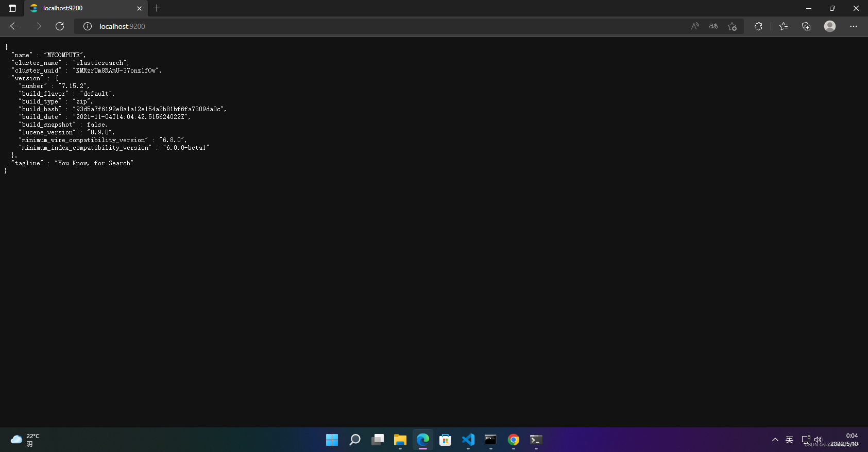Open the Extensions puzzle icon
The image size is (868, 452).
click(x=758, y=26)
